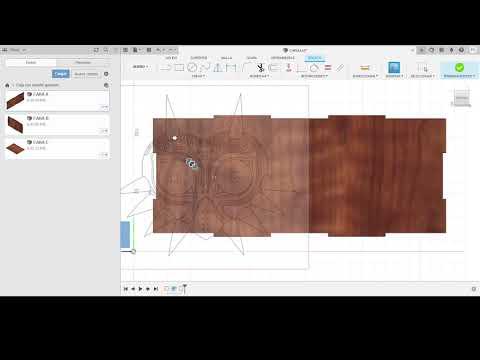480x360 pixels.
Task: Open the Inspect measure tool
Action: [x=365, y=68]
